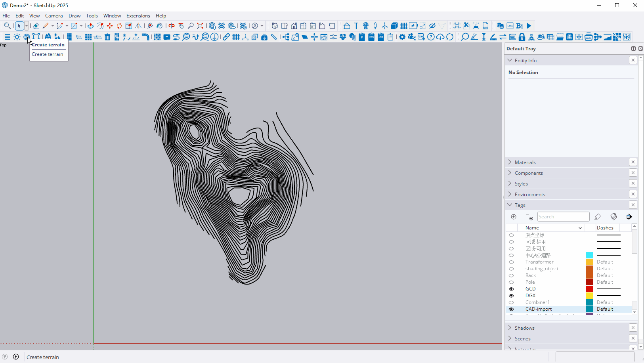Viewport: 644px width, 363px height.
Task: Select the Eraser tool in the toolbar
Action: [x=36, y=26]
